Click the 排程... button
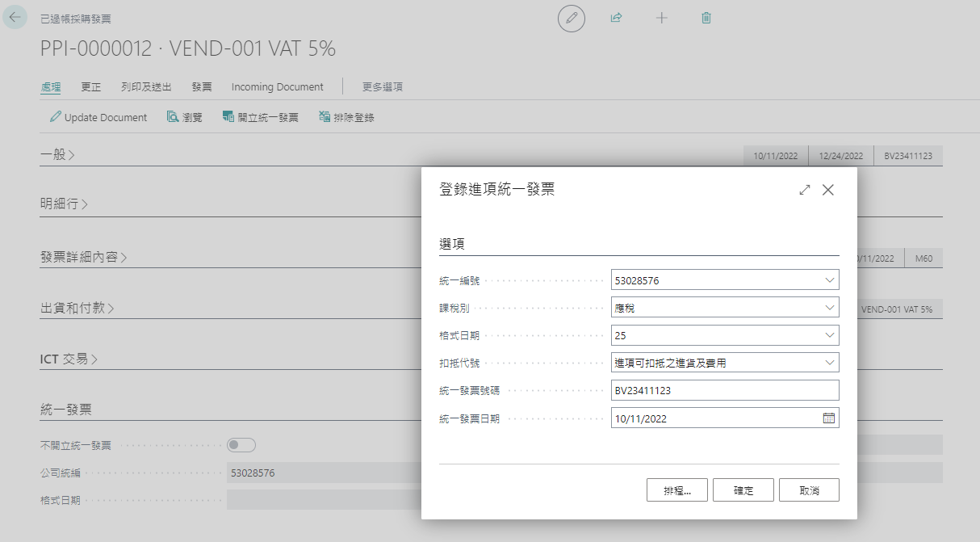 tap(677, 490)
